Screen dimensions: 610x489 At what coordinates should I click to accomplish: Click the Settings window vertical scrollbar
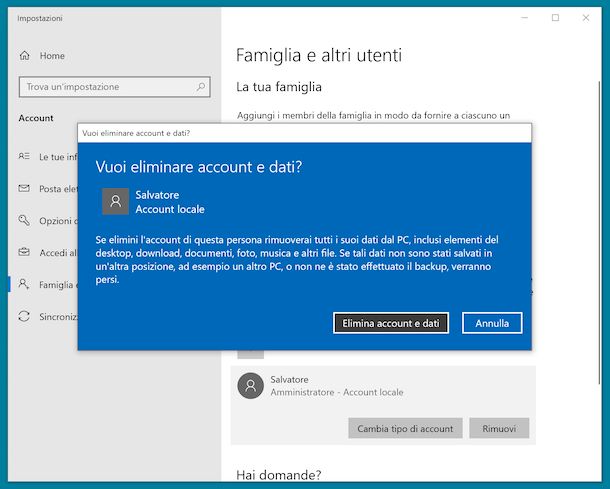pos(599,233)
